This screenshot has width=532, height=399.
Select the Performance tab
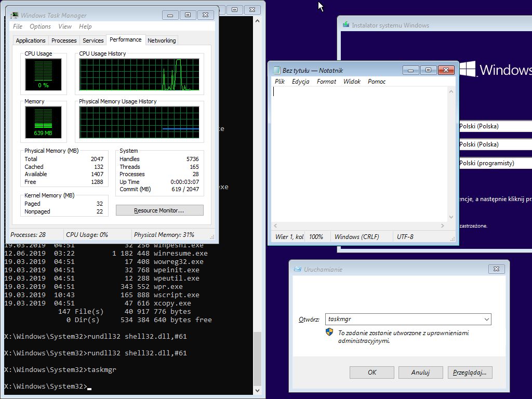tap(126, 39)
